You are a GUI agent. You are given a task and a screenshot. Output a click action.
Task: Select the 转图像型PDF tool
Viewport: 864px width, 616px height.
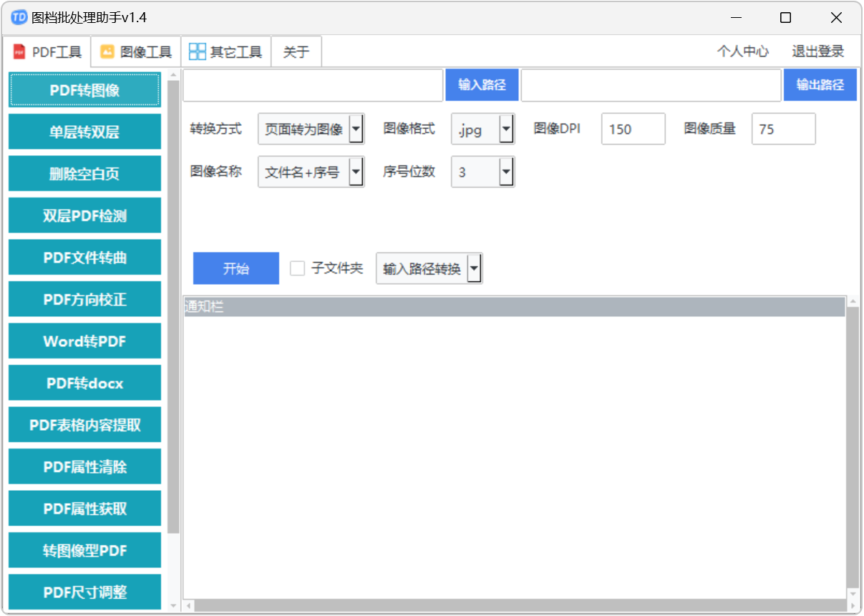click(84, 551)
